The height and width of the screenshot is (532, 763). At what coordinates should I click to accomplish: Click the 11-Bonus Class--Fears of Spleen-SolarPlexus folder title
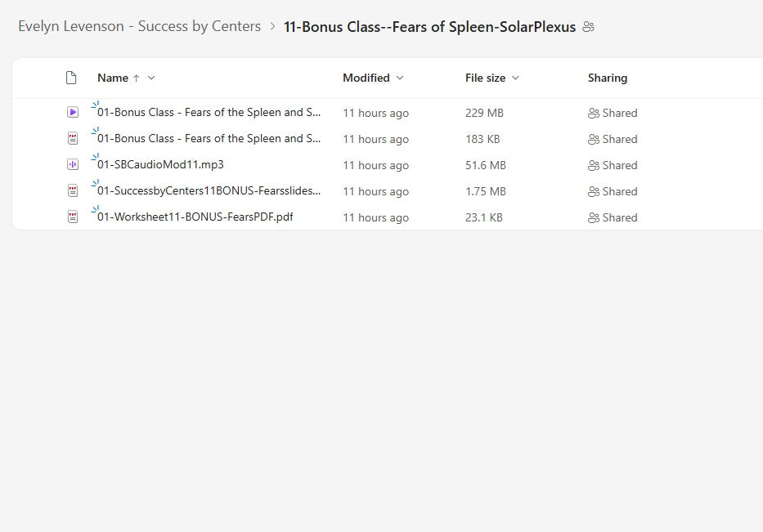pos(429,27)
